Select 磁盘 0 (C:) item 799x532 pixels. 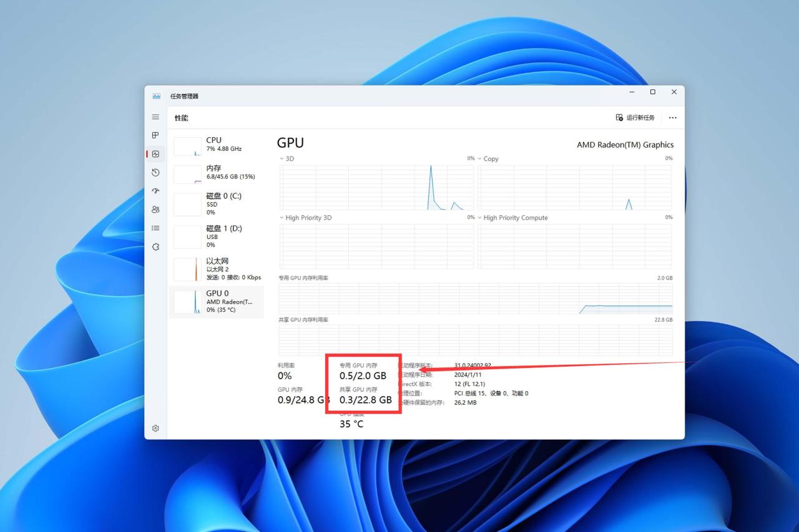point(217,204)
